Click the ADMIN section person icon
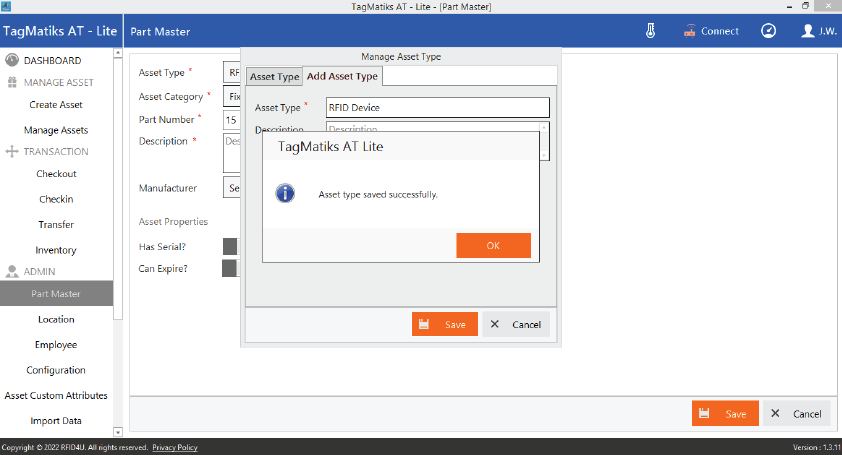Image resolution: width=842 pixels, height=455 pixels. [12, 272]
